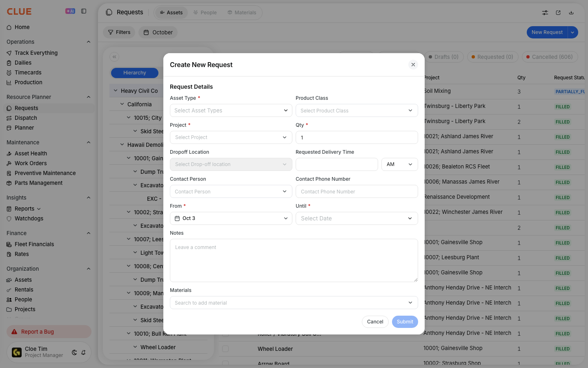Open Dispatch using its sidebar icon
This screenshot has height=368, width=588.
[x=9, y=118]
